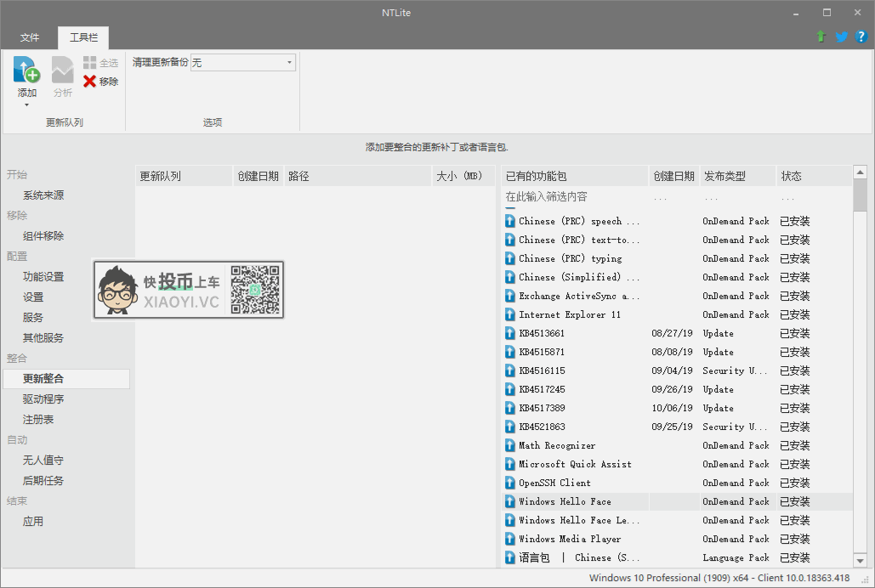Open the 文件 tab
Screen dimensions: 875x588
click(x=30, y=37)
